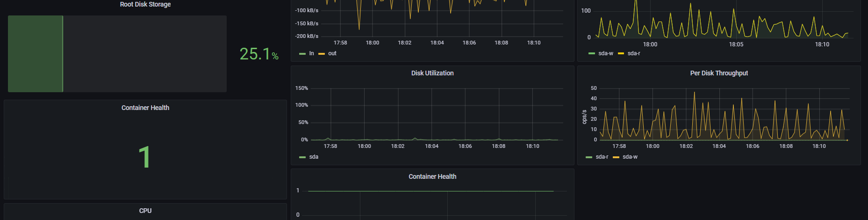Toggle yellow sda-w label in Per Disk Throughput

coord(630,157)
